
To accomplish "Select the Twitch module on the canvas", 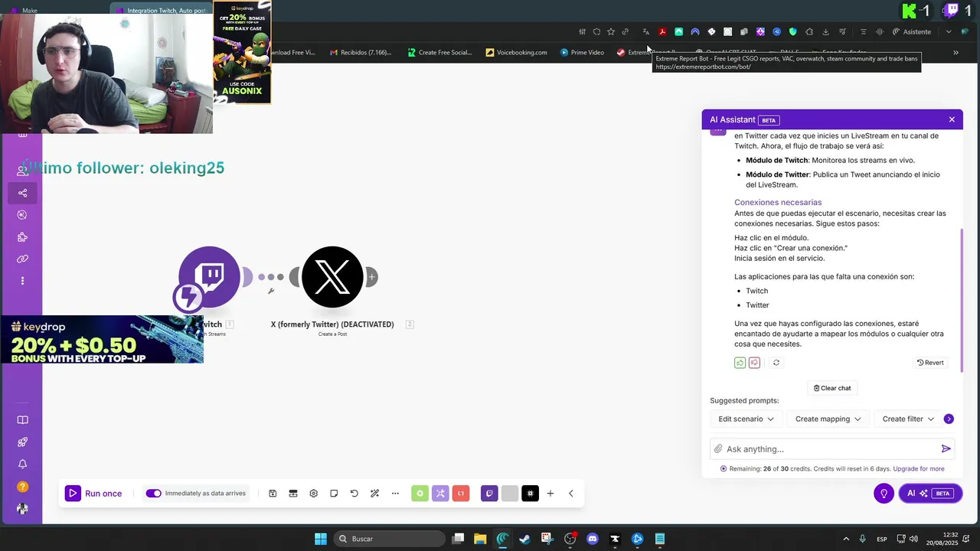I will point(209,277).
